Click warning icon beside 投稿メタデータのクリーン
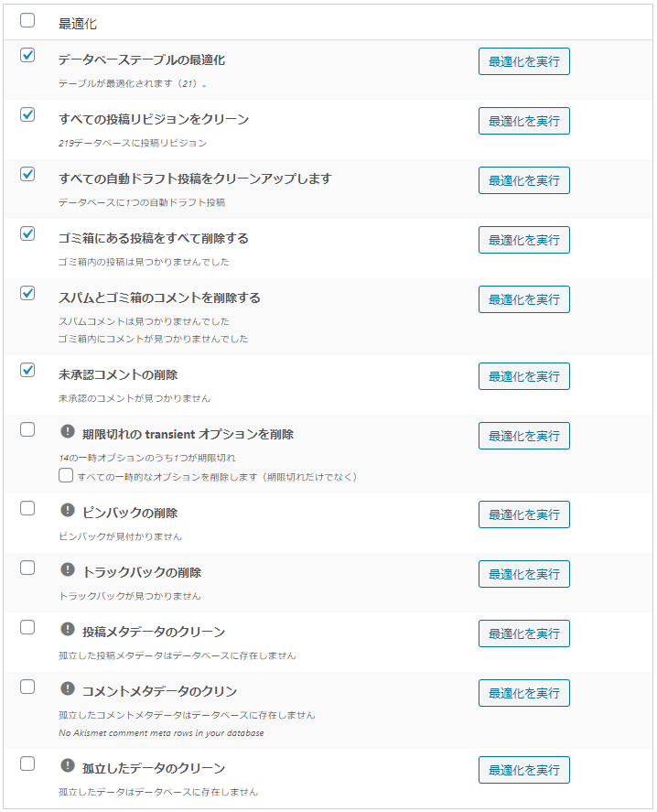This screenshot has width=657, height=812. 68,629
